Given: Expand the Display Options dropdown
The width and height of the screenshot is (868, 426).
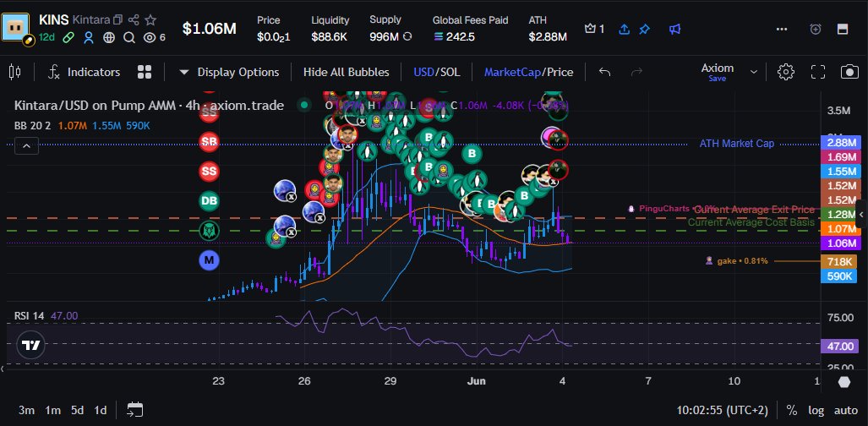Looking at the screenshot, I should click(x=229, y=72).
